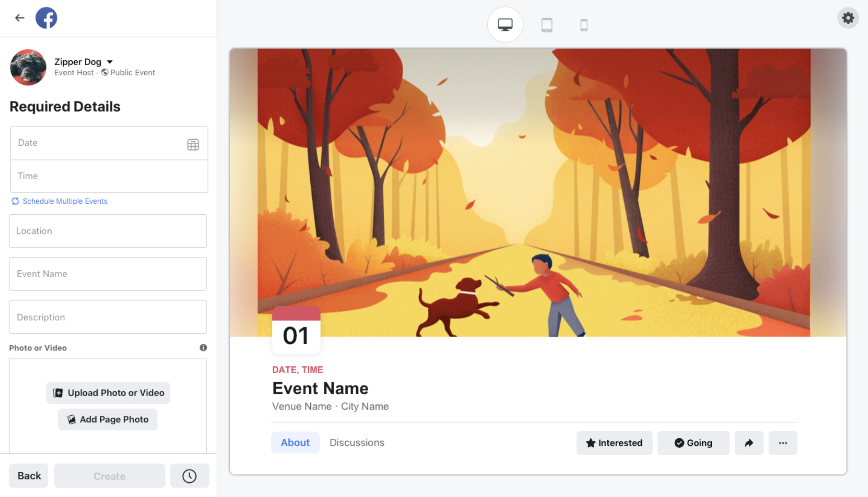Click the Required Details heading
The width and height of the screenshot is (868, 497).
pos(65,107)
